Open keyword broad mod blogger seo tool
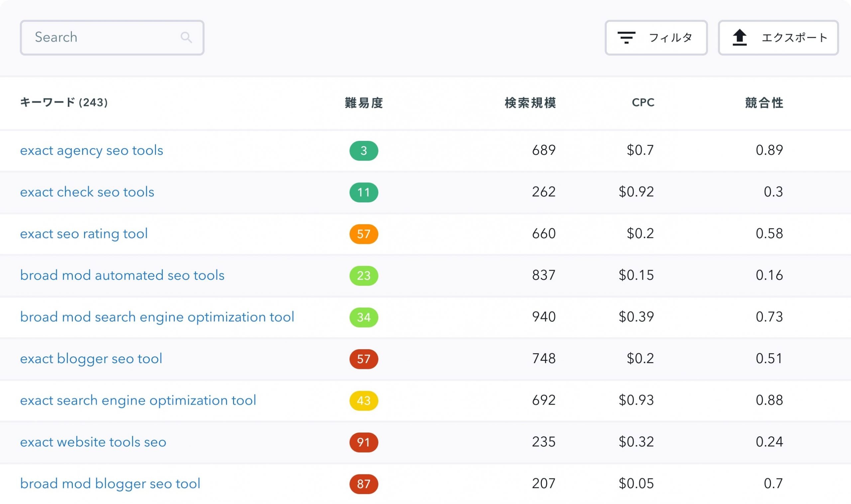 [110, 484]
